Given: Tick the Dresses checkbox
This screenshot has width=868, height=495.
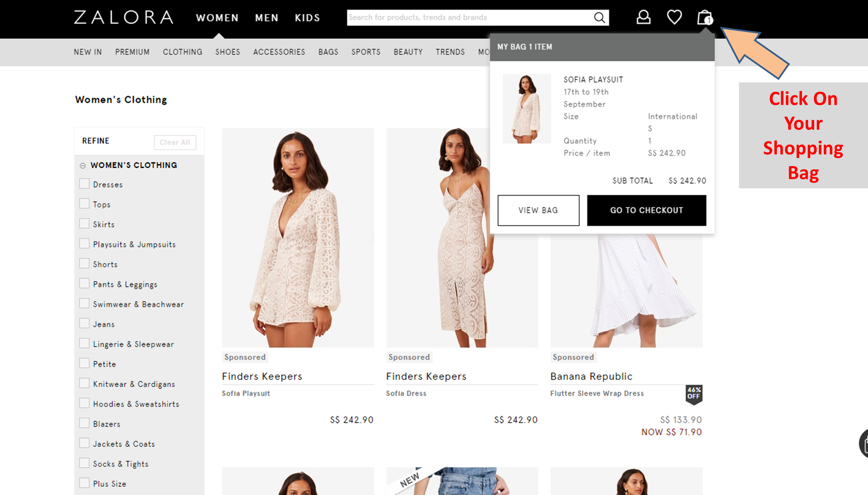Looking at the screenshot, I should point(84,184).
